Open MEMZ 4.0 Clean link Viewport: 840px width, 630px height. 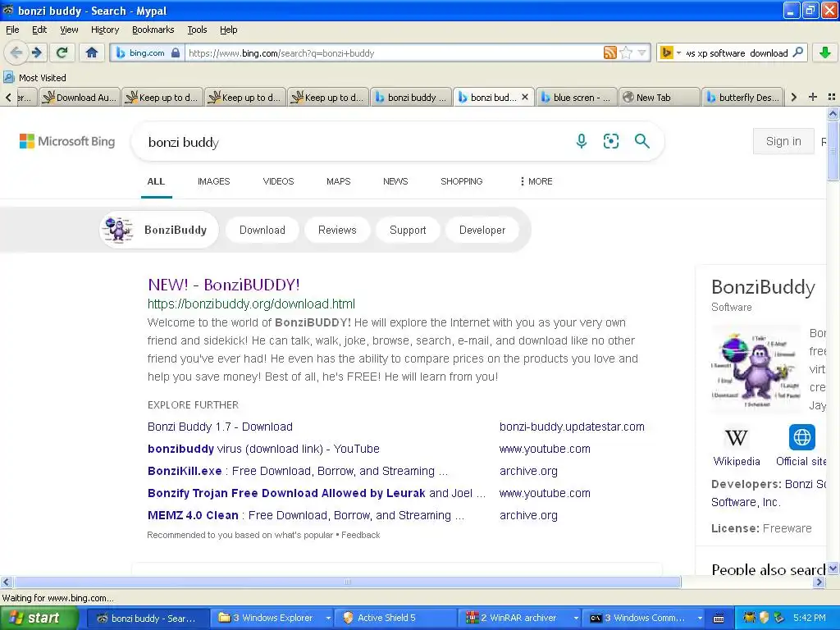point(306,515)
